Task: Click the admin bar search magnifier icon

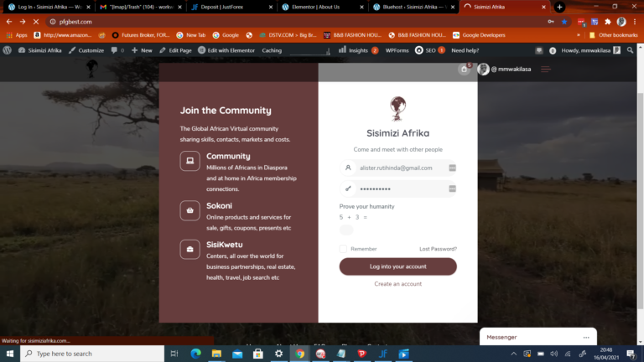Action: [x=630, y=50]
